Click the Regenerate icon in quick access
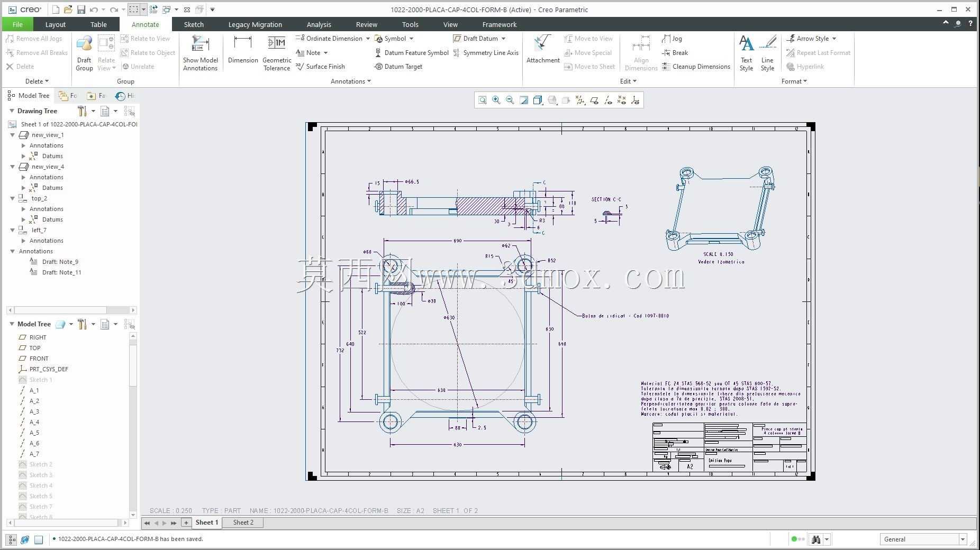This screenshot has height=550, width=980. [x=153, y=10]
